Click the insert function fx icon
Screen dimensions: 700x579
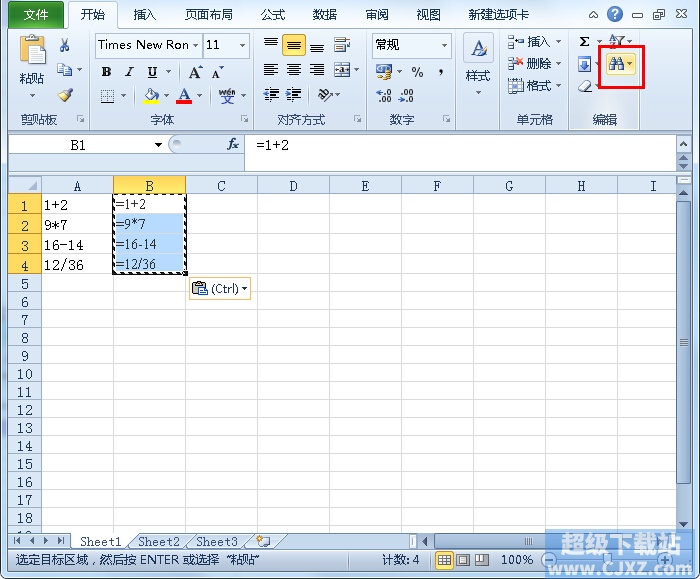pos(233,145)
